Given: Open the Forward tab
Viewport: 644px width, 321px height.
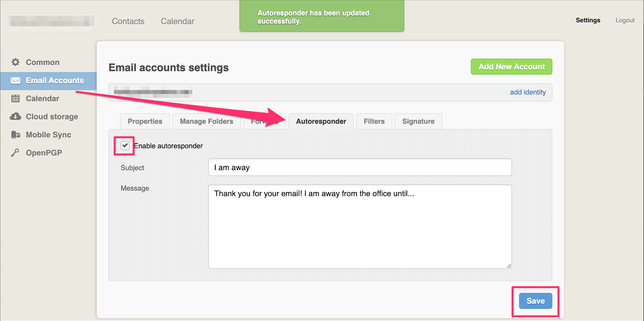Looking at the screenshot, I should [x=264, y=121].
